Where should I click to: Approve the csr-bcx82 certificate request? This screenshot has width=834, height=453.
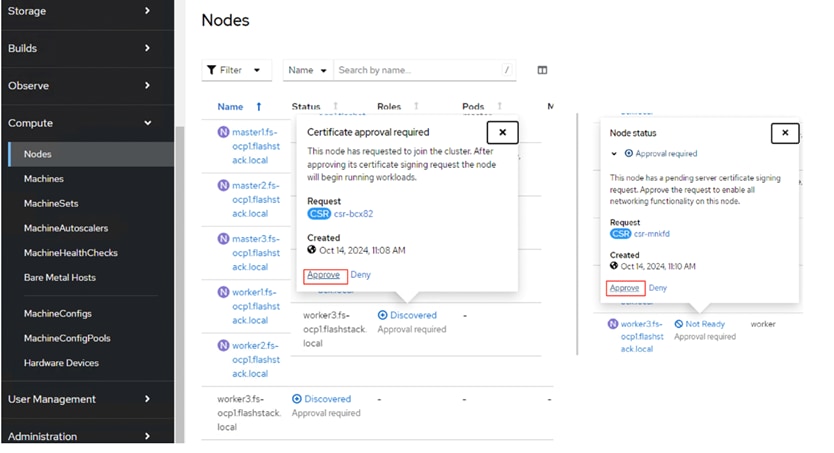point(324,275)
